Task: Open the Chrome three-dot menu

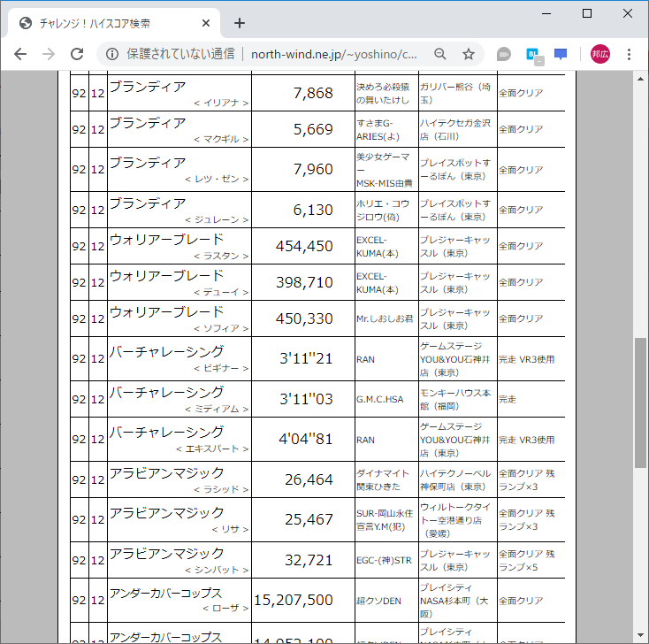Action: coord(629,54)
